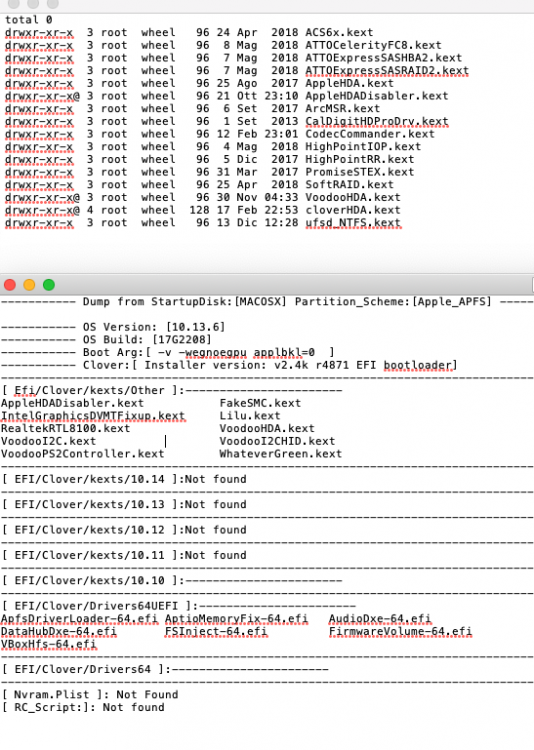
Task: Click FakeSMC.kext in the kext list
Action: point(260,403)
